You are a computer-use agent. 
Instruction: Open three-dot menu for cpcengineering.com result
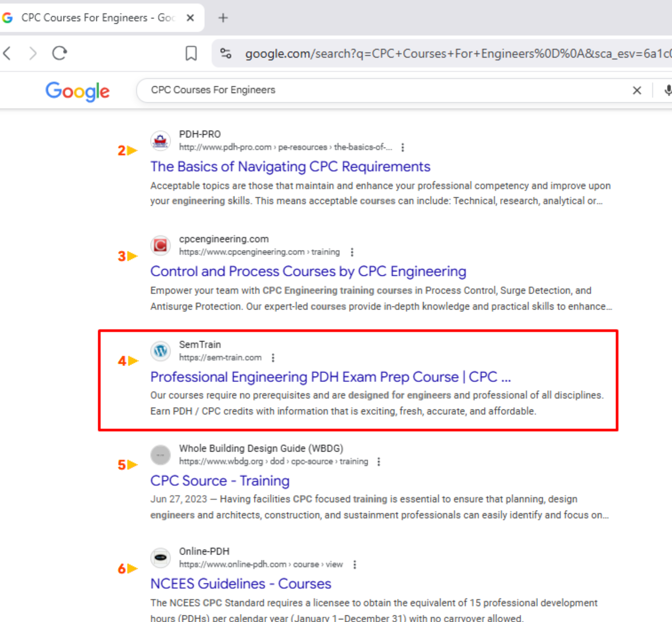(x=352, y=252)
